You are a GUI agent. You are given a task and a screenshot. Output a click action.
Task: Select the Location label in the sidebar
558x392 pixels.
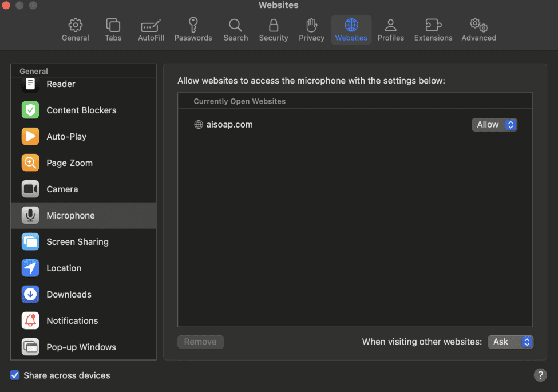[x=64, y=268]
